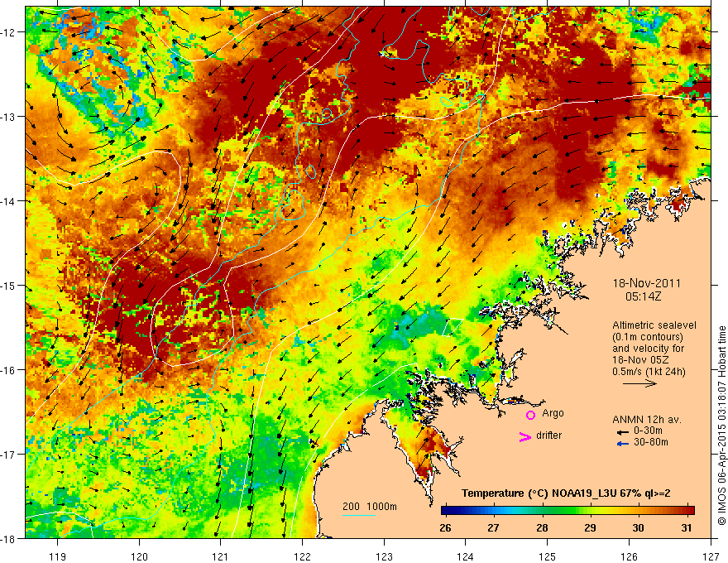The image size is (728, 563).
Task: Click the longitude axis label 125
Action: point(548,557)
